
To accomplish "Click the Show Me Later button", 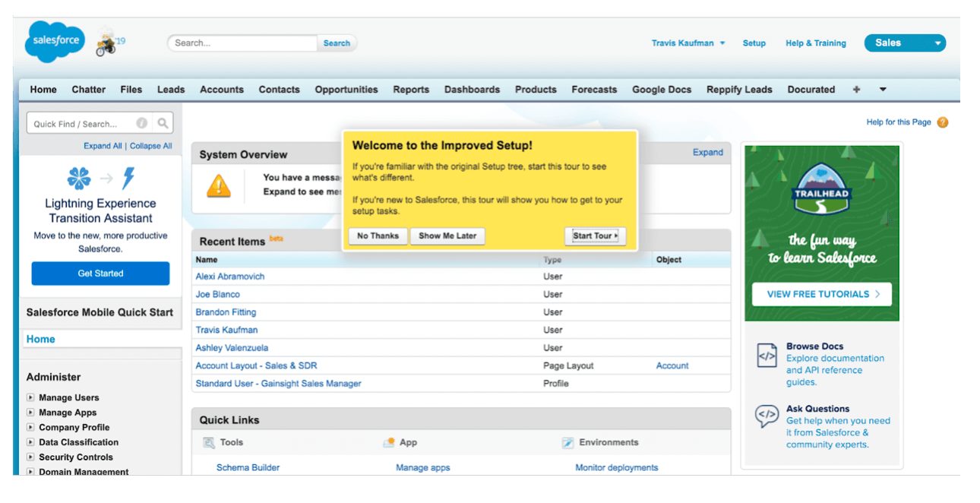I will (447, 236).
